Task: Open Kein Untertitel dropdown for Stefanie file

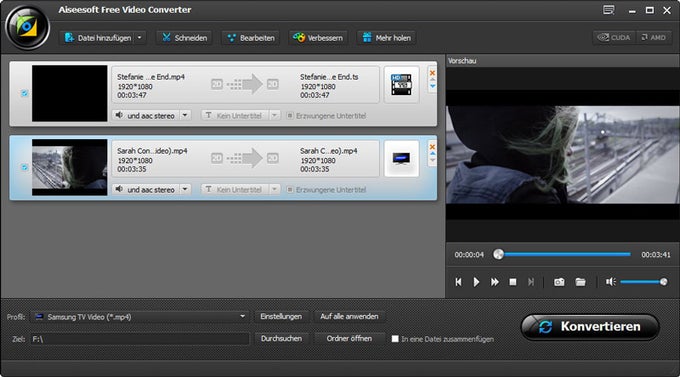Action: click(275, 115)
